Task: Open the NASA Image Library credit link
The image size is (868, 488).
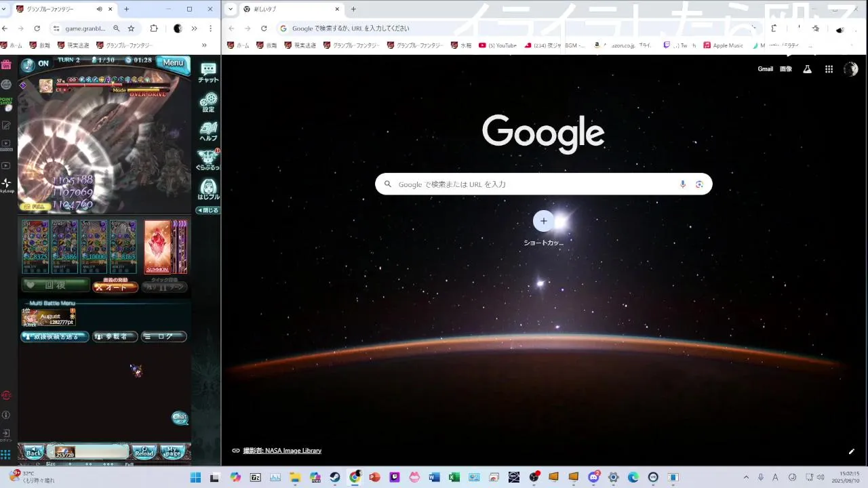Action: [x=282, y=451]
